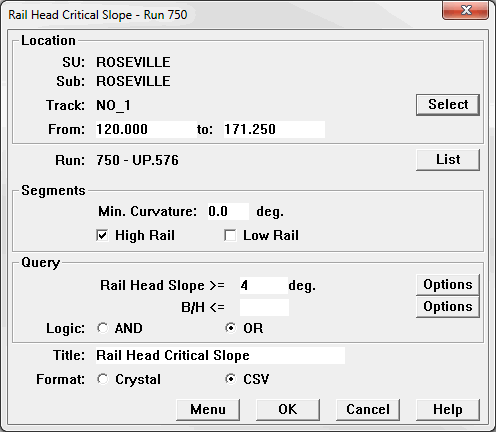Set the Min. Curvature value field

(x=228, y=211)
